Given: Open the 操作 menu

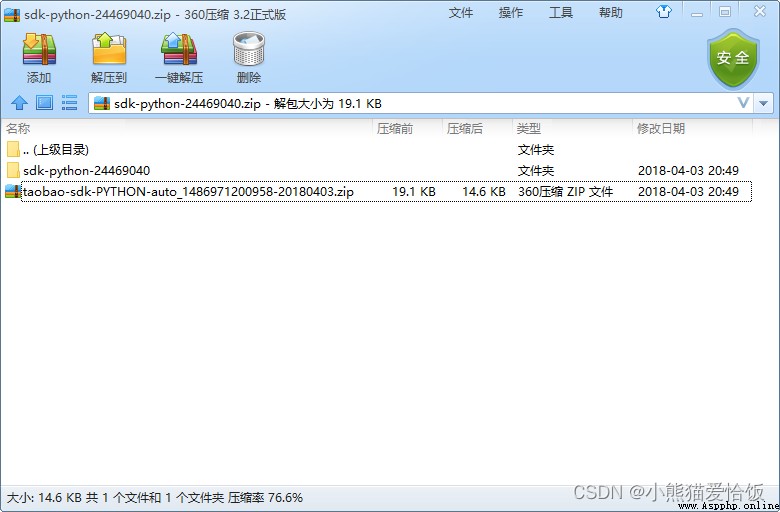Looking at the screenshot, I should [x=511, y=12].
